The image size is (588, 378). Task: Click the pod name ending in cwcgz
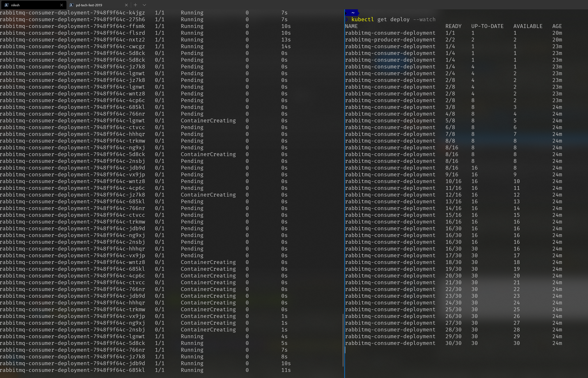pos(73,46)
